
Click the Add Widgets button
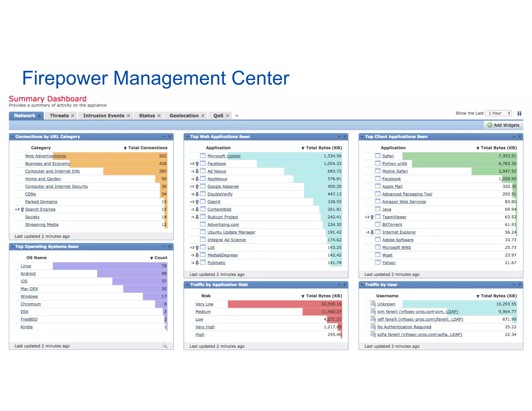[x=503, y=125]
